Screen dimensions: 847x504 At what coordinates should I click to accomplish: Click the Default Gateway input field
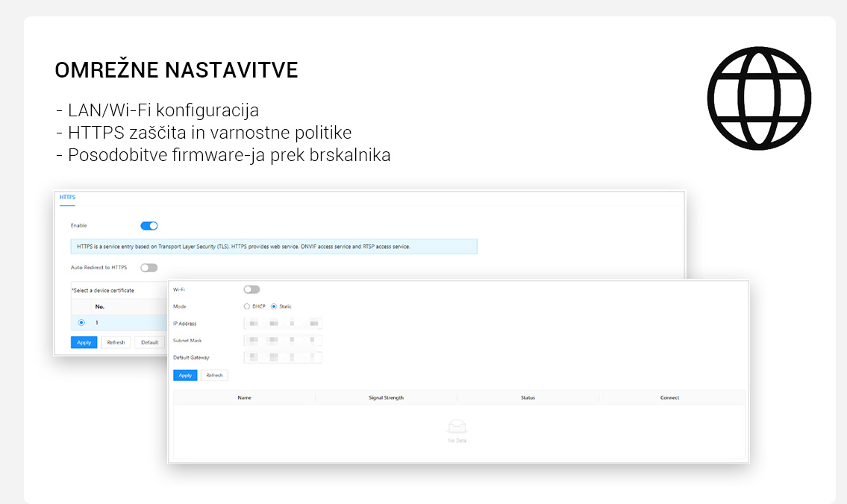click(x=283, y=358)
